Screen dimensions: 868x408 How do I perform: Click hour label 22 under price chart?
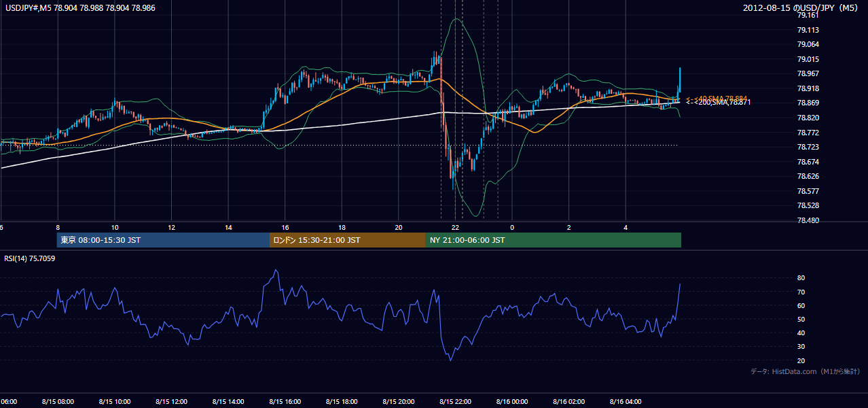tap(456, 228)
